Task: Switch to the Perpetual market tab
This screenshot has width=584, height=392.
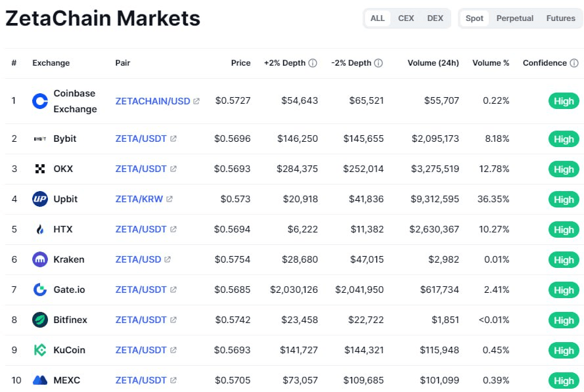Action: coord(515,18)
